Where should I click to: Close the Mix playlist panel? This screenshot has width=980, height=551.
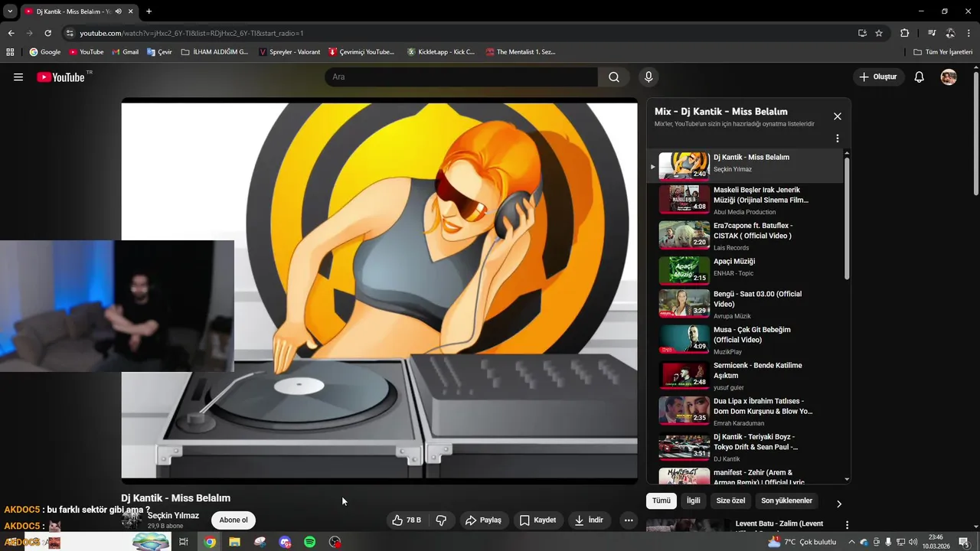[x=838, y=116]
